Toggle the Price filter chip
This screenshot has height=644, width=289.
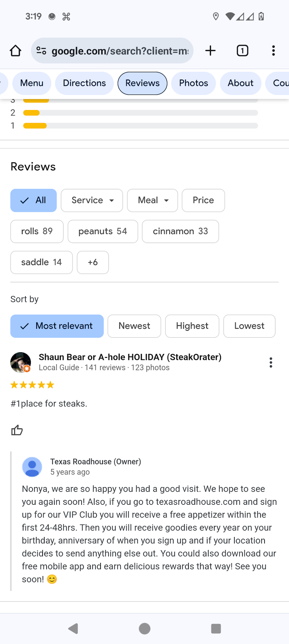point(203,200)
